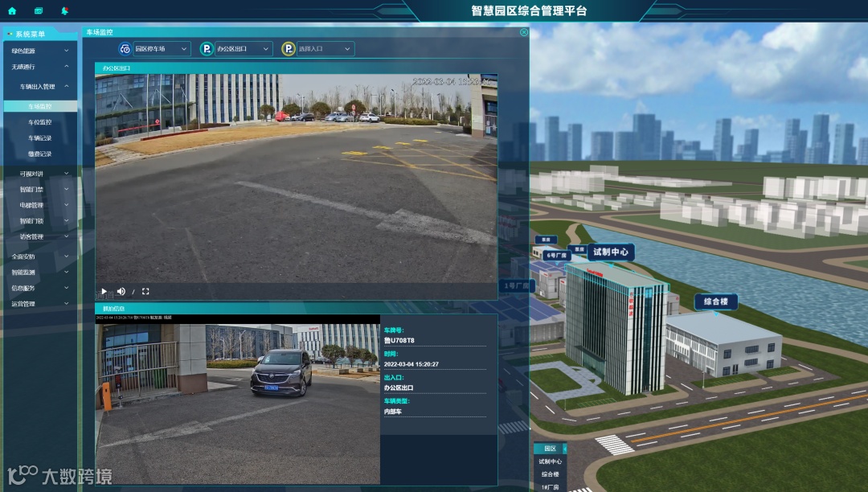Choose 园区 in the map location list
The height and width of the screenshot is (492, 868).
click(x=550, y=449)
